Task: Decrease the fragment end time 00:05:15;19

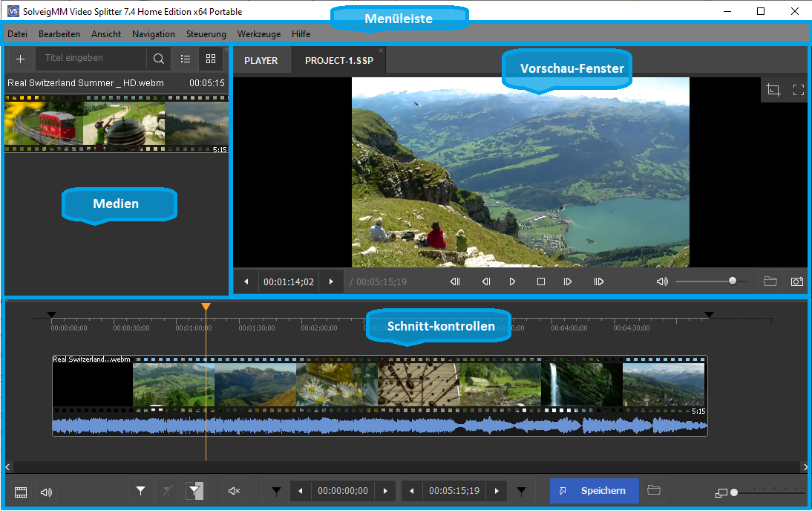Action: click(412, 491)
